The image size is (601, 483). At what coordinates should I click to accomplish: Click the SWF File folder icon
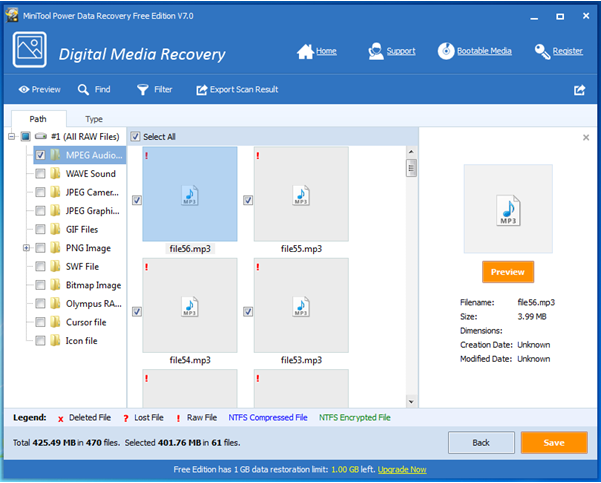click(x=55, y=266)
